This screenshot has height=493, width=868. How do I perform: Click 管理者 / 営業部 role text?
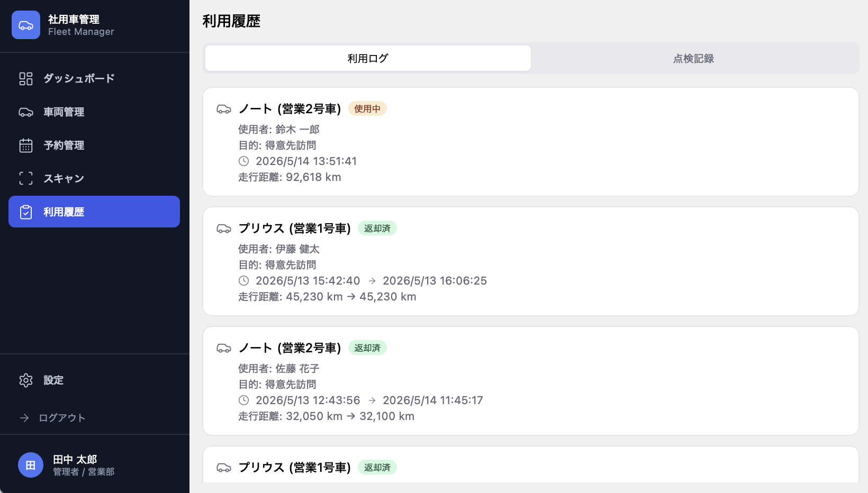[84, 472]
